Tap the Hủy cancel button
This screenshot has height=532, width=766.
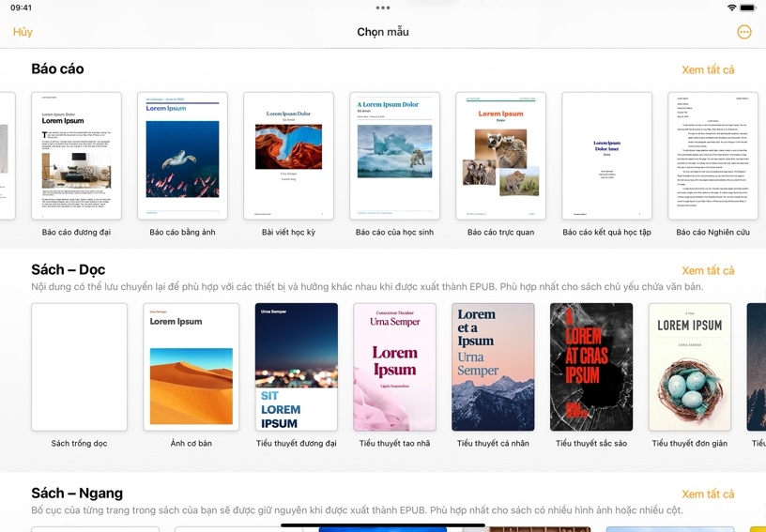click(23, 32)
